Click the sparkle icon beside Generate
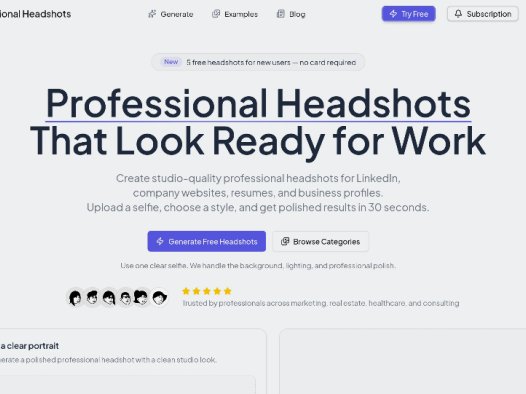The width and height of the screenshot is (526, 394). point(152,14)
